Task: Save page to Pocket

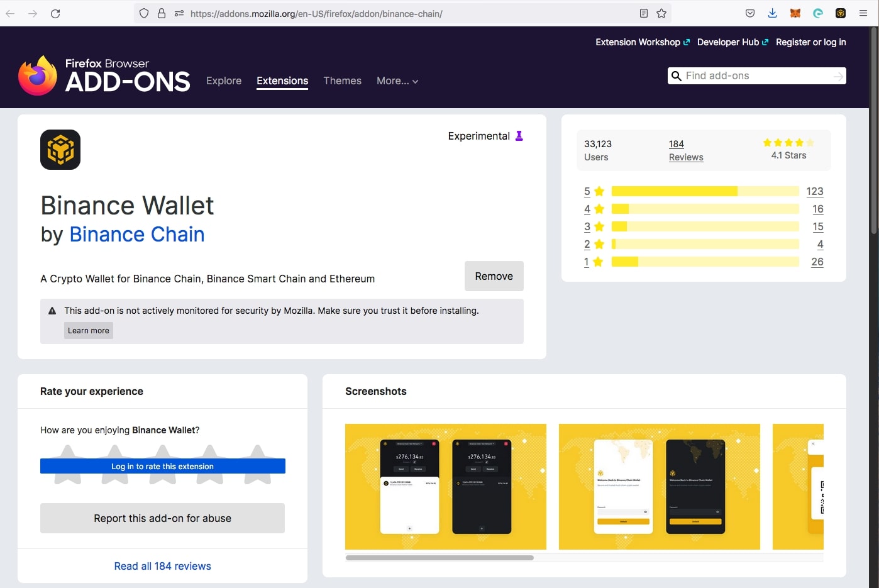Action: click(x=750, y=13)
